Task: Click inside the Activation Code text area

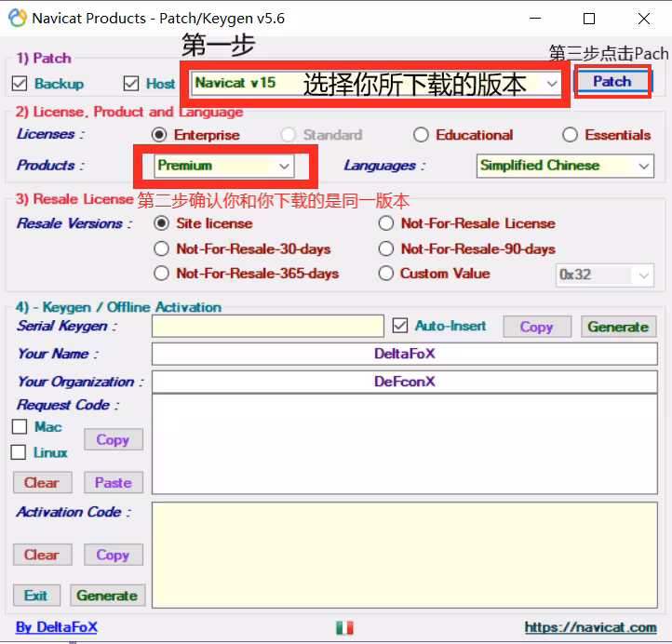Action: [x=405, y=556]
